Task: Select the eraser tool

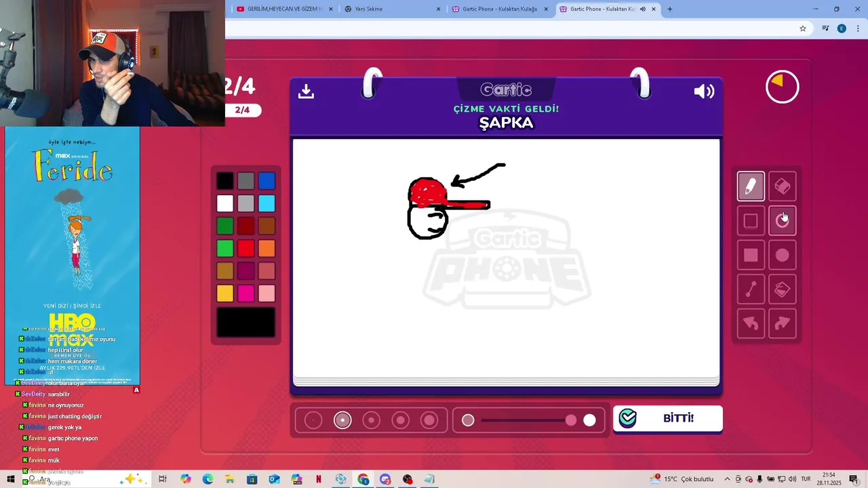Action: 782,186
